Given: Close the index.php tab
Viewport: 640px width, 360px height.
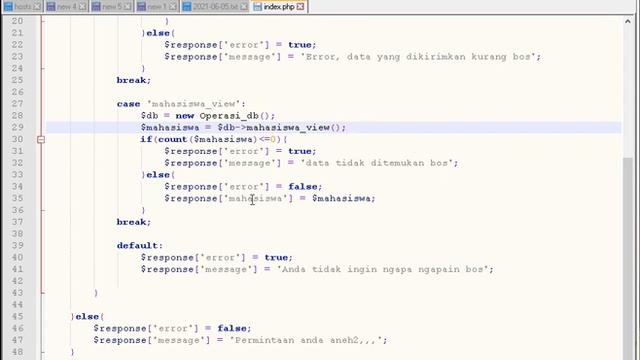Looking at the screenshot, I should (300, 7).
